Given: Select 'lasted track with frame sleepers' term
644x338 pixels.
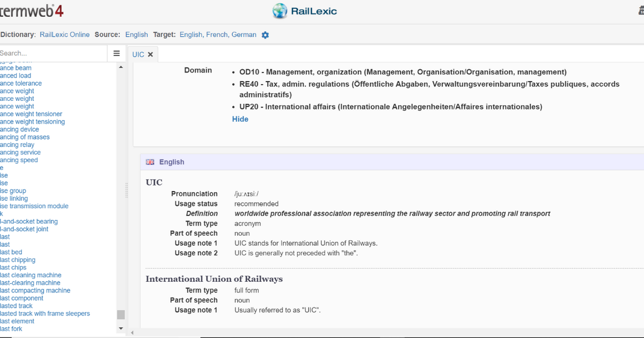Looking at the screenshot, I should click(45, 313).
